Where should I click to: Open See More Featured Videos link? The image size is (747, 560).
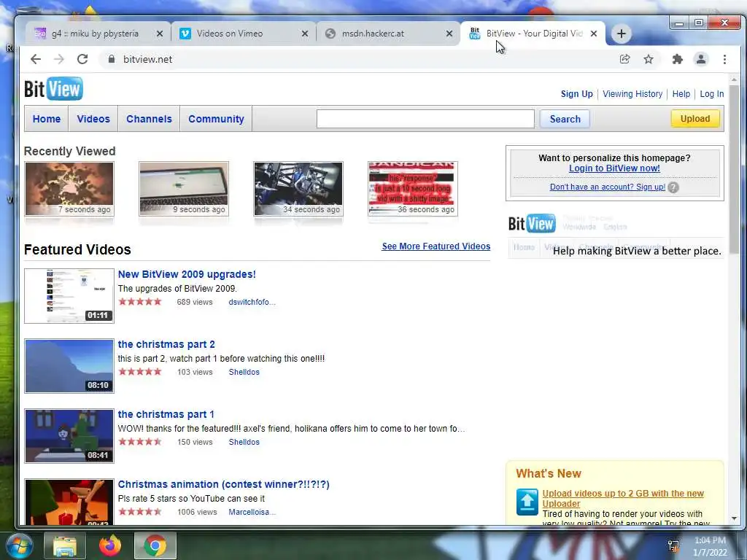(436, 246)
